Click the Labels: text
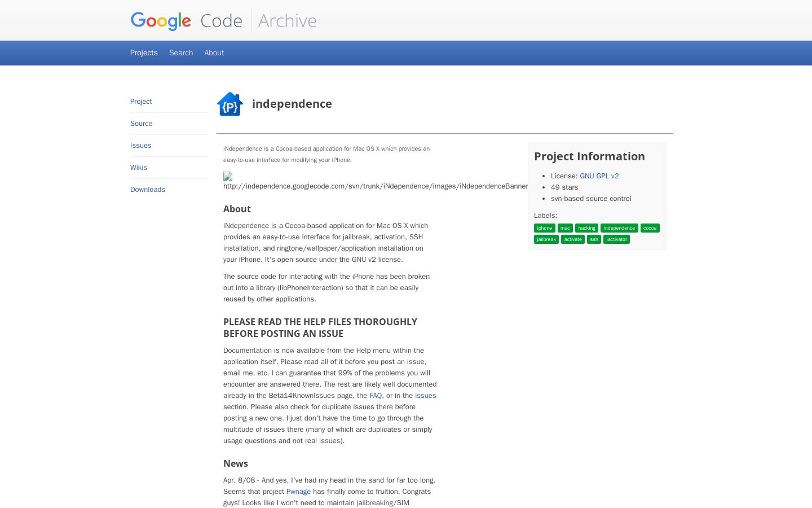 545,216
